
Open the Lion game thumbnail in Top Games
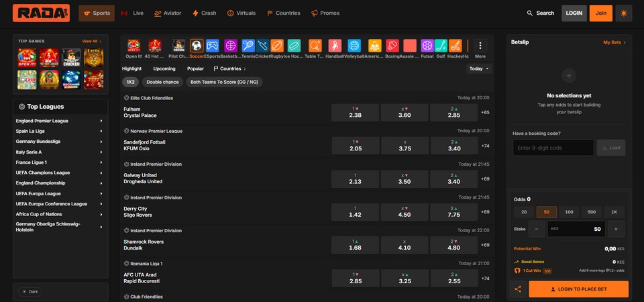(94, 58)
